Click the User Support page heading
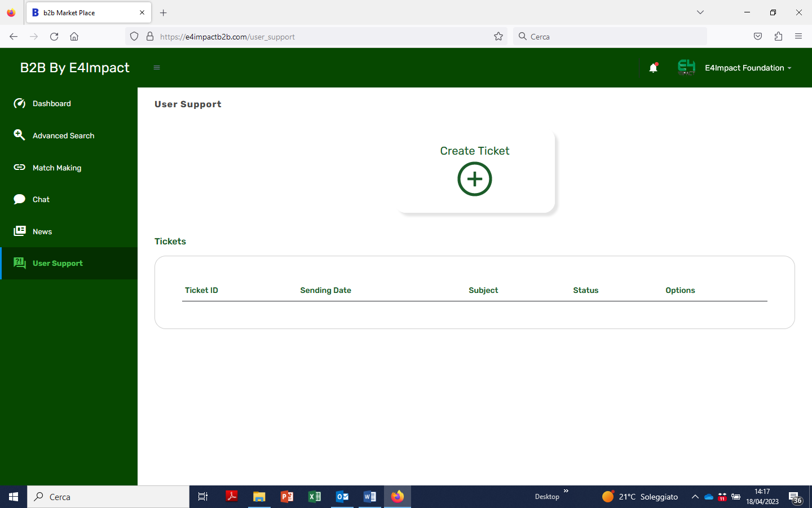This screenshot has width=812, height=508. [x=188, y=104]
